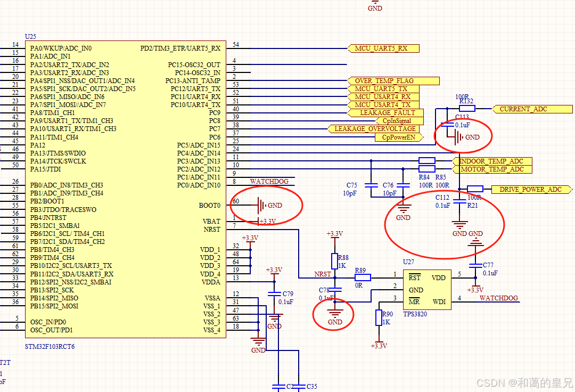Select pin name PD2/TIM3_ETR/UART5_RX
The image size is (575, 392).
[180, 48]
